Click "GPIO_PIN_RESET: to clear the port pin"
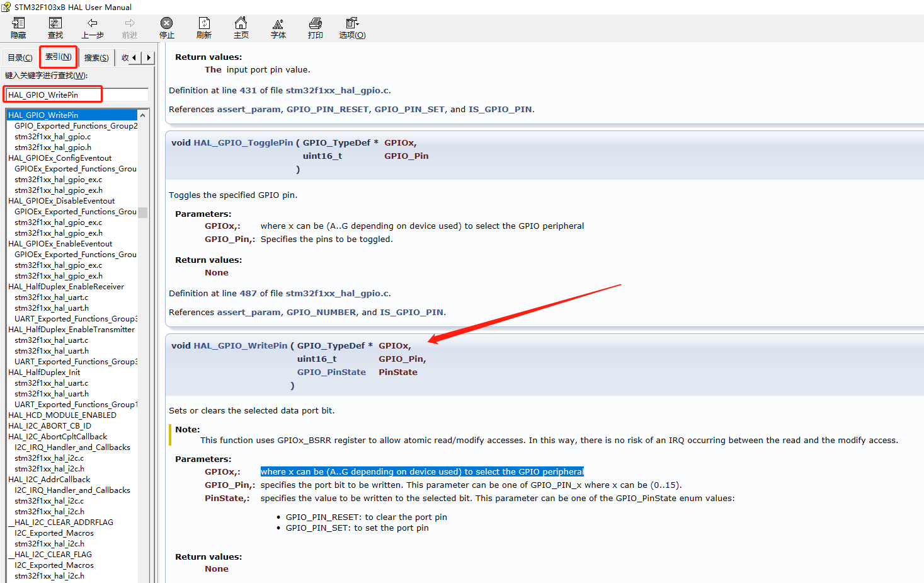This screenshot has width=924, height=583. click(x=367, y=517)
